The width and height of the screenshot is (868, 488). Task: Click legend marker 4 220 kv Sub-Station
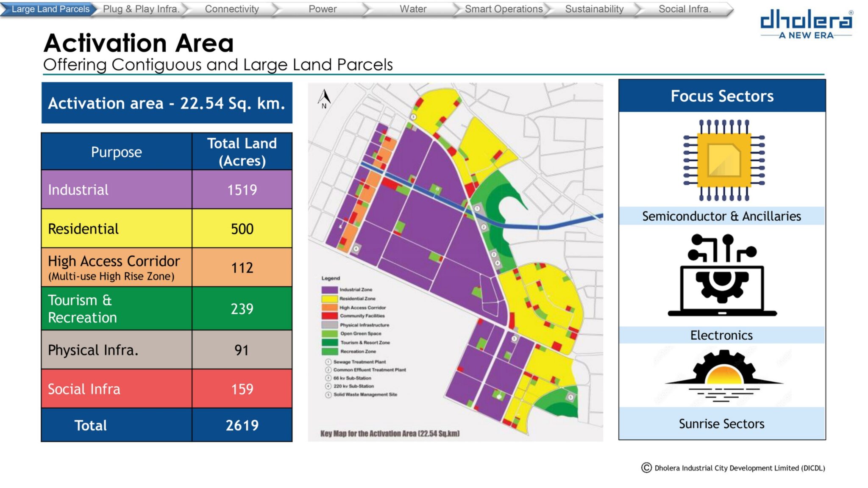coord(328,386)
